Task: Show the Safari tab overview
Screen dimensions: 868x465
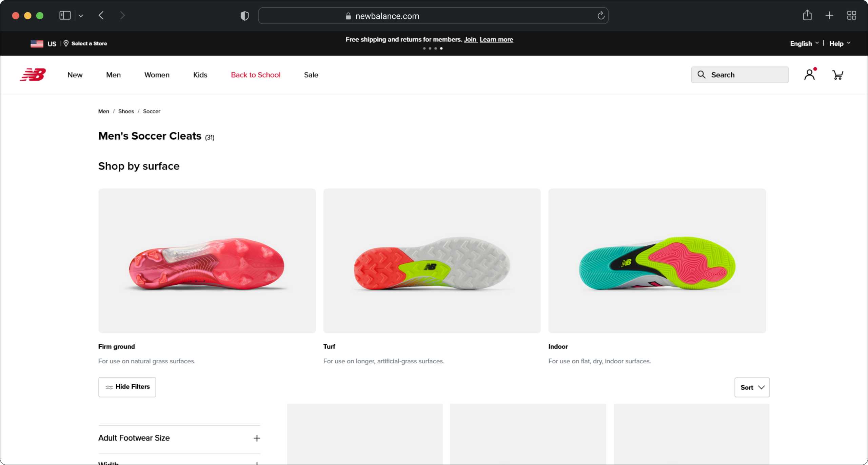Action: (851, 16)
